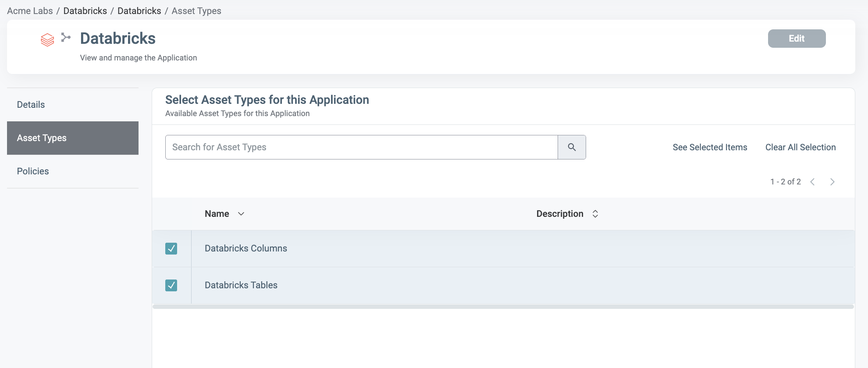Click the Databricks stacked-layers logo icon
Viewport: 868px width, 368px height.
(47, 40)
